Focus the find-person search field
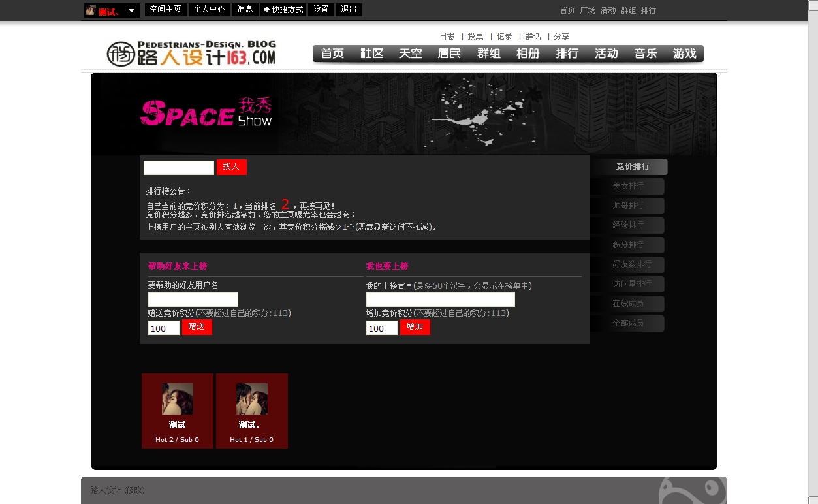Image resolution: width=818 pixels, height=504 pixels. (179, 168)
